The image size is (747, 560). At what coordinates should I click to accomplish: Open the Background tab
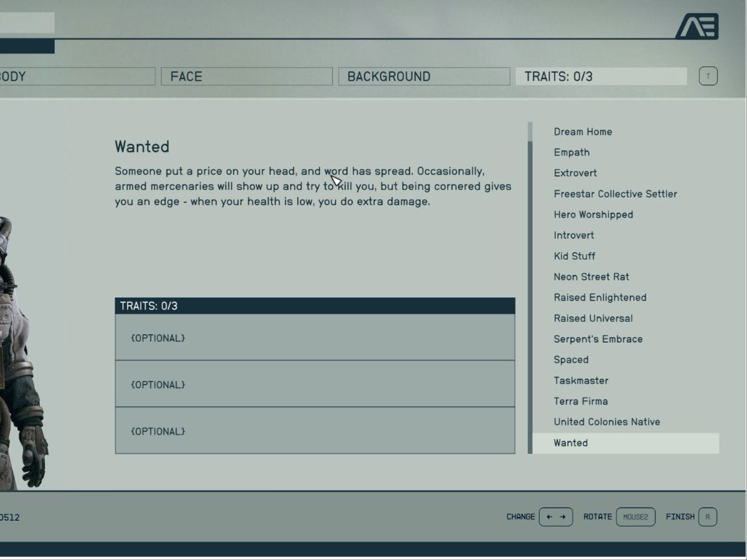(x=424, y=77)
